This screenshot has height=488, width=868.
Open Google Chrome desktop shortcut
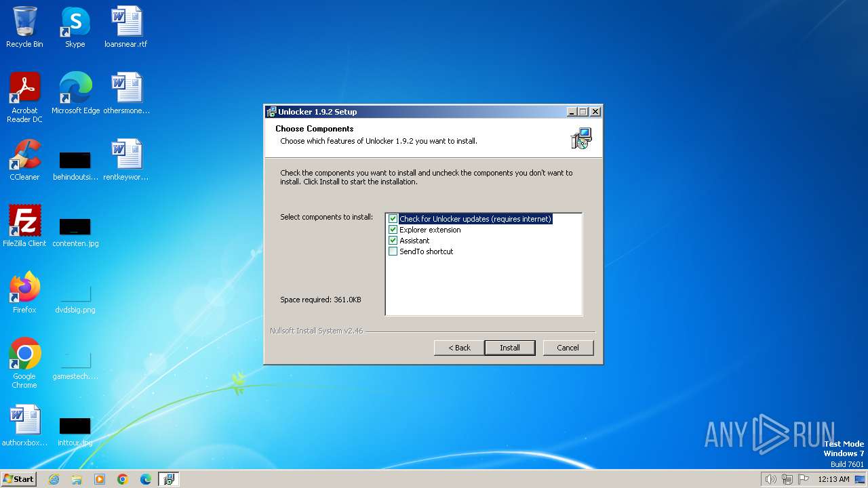point(24,363)
